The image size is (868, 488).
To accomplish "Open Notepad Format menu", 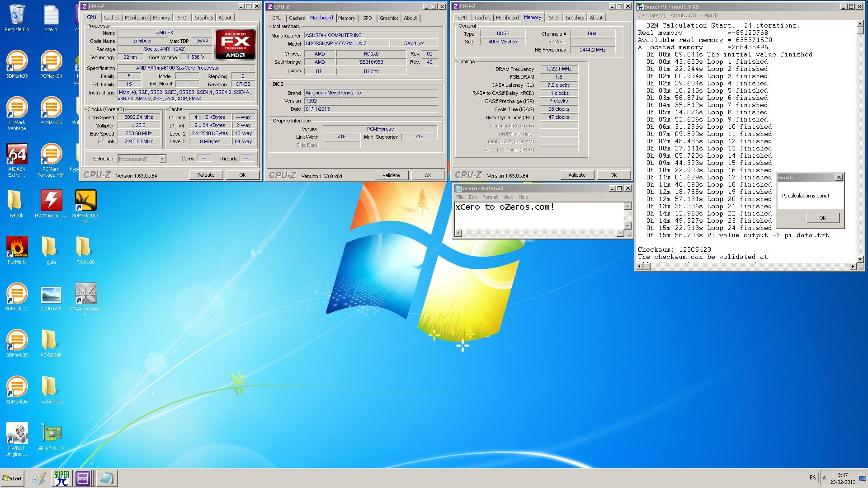I will click(x=490, y=197).
